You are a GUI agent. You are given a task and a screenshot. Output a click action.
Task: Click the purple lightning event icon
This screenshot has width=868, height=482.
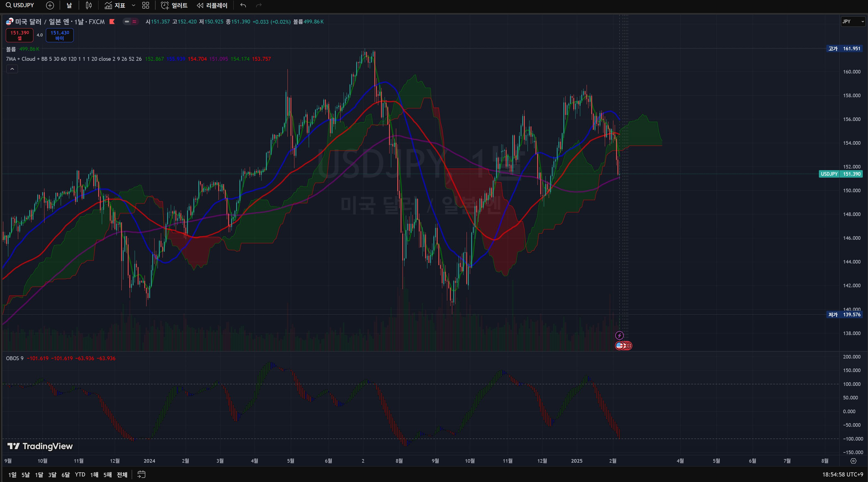[x=619, y=335]
